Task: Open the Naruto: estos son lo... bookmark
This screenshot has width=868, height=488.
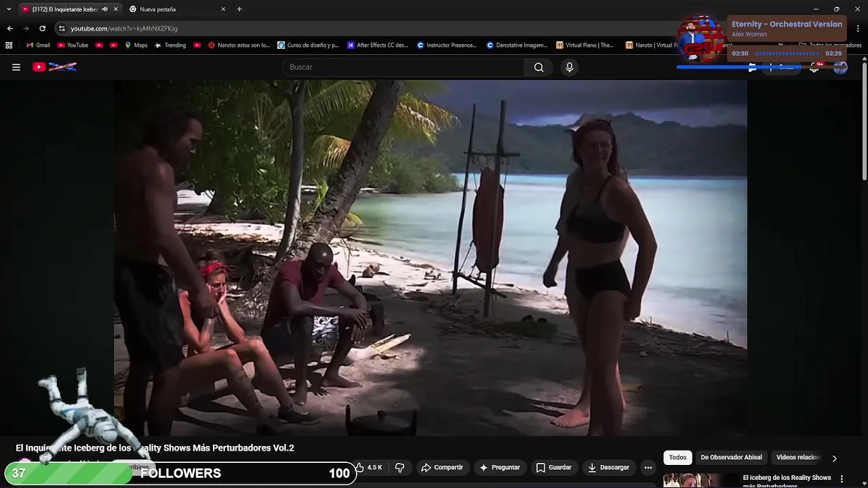Action: point(239,45)
